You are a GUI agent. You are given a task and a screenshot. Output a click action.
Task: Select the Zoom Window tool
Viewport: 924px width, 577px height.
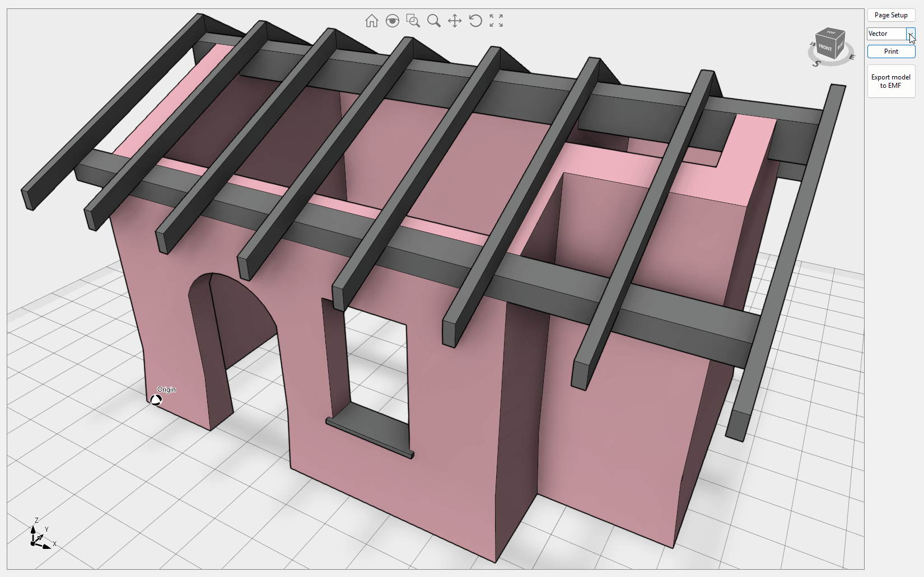[x=413, y=21]
